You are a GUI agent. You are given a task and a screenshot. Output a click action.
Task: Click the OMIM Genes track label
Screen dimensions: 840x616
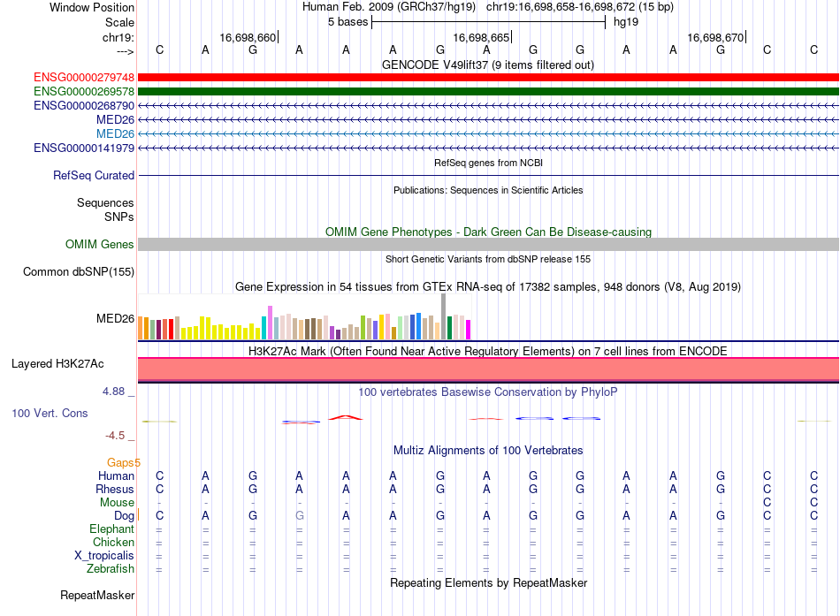click(100, 244)
